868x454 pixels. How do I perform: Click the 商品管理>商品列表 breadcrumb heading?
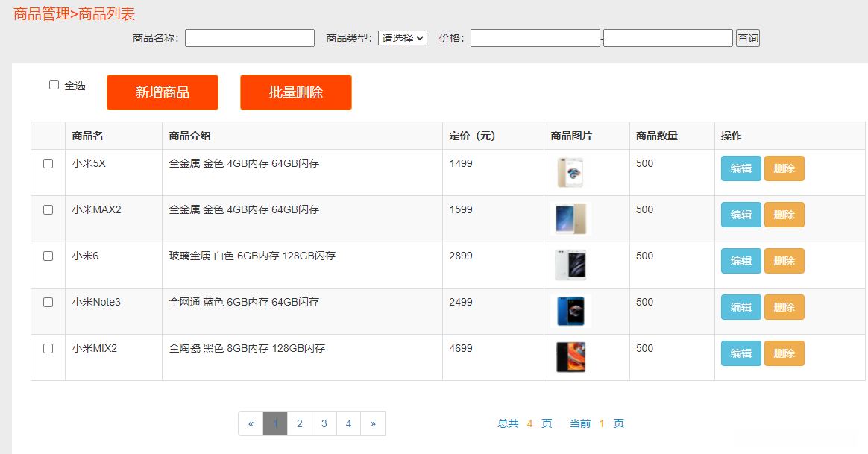74,14
